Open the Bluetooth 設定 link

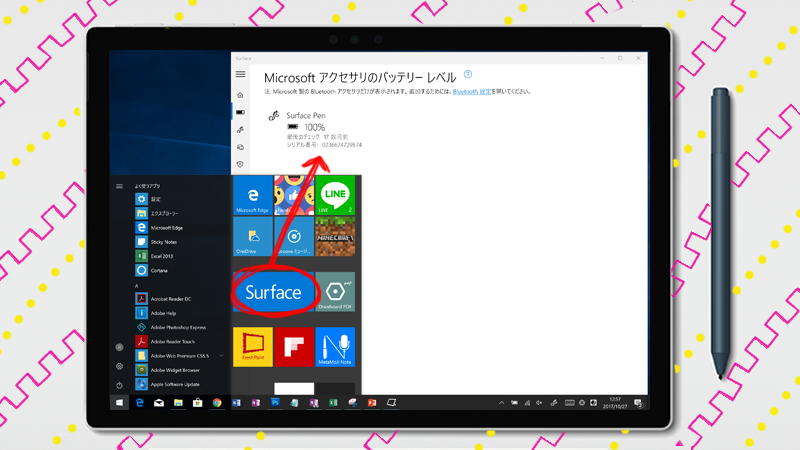pyautogui.click(x=471, y=92)
